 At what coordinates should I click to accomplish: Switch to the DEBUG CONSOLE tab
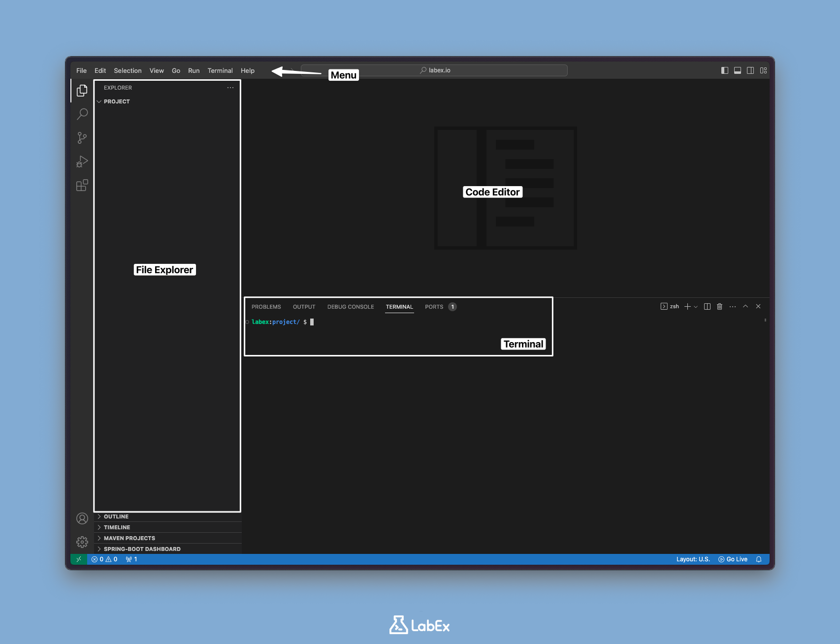351,306
